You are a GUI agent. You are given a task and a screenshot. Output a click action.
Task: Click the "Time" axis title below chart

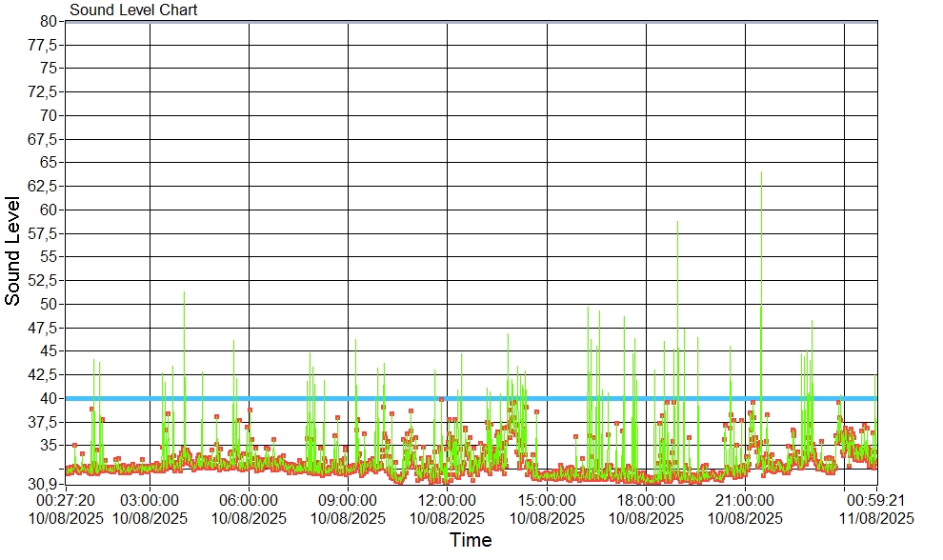(x=471, y=541)
